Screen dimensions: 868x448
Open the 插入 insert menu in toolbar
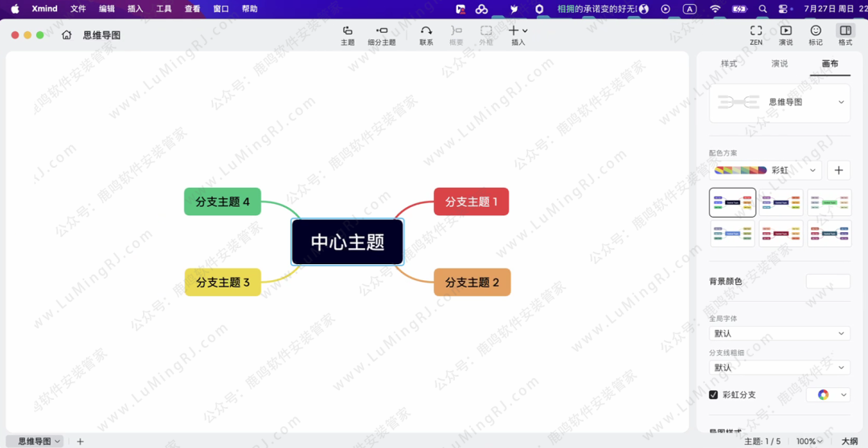tap(518, 35)
